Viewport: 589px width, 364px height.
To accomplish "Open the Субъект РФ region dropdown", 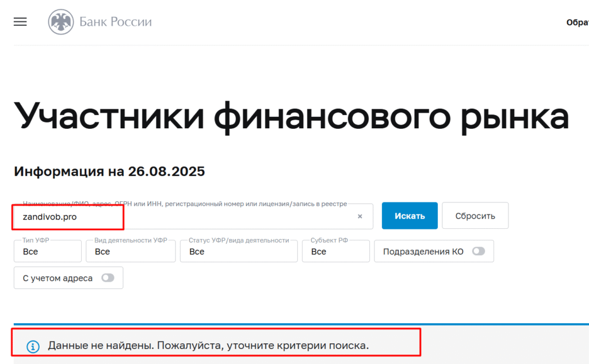I will click(x=335, y=251).
